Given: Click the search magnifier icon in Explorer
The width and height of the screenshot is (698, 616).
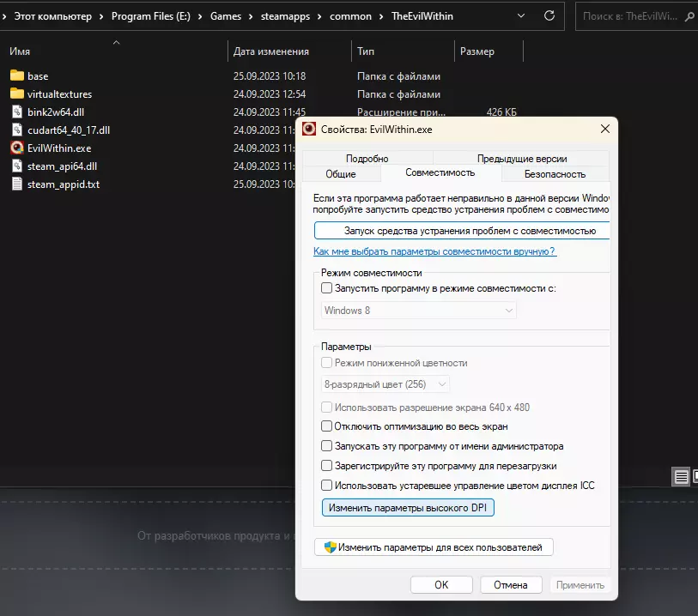Looking at the screenshot, I should pos(689,16).
